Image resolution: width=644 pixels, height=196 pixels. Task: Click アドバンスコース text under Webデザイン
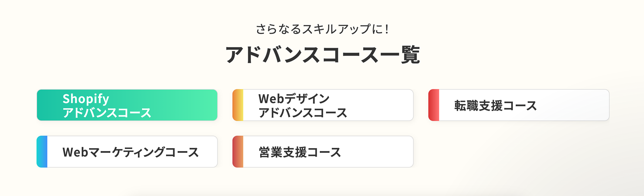click(303, 113)
